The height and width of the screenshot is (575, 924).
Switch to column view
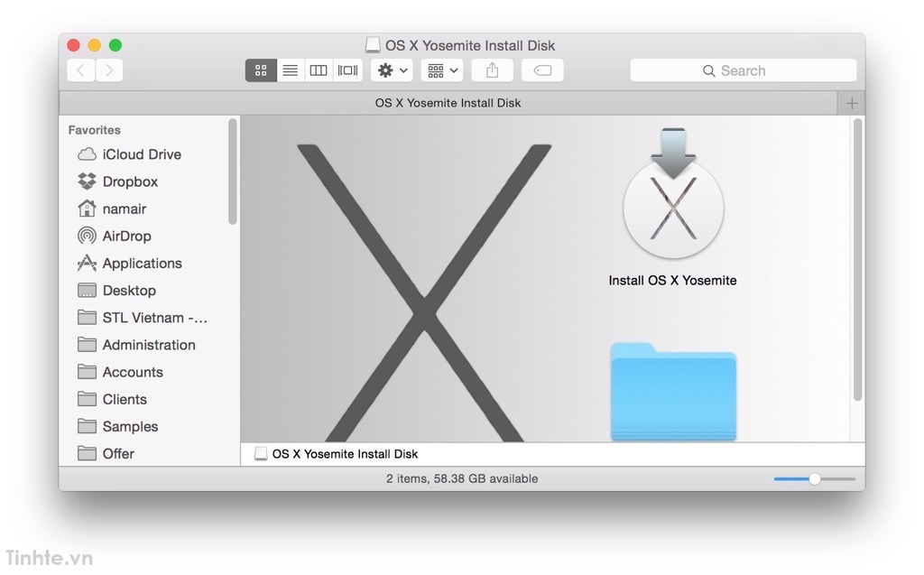tap(319, 70)
